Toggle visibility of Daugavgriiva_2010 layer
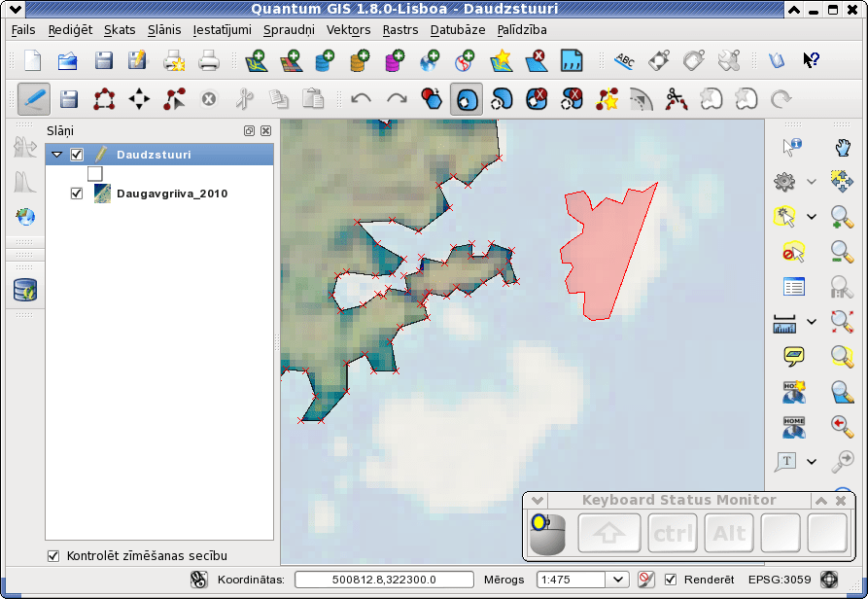 click(77, 194)
